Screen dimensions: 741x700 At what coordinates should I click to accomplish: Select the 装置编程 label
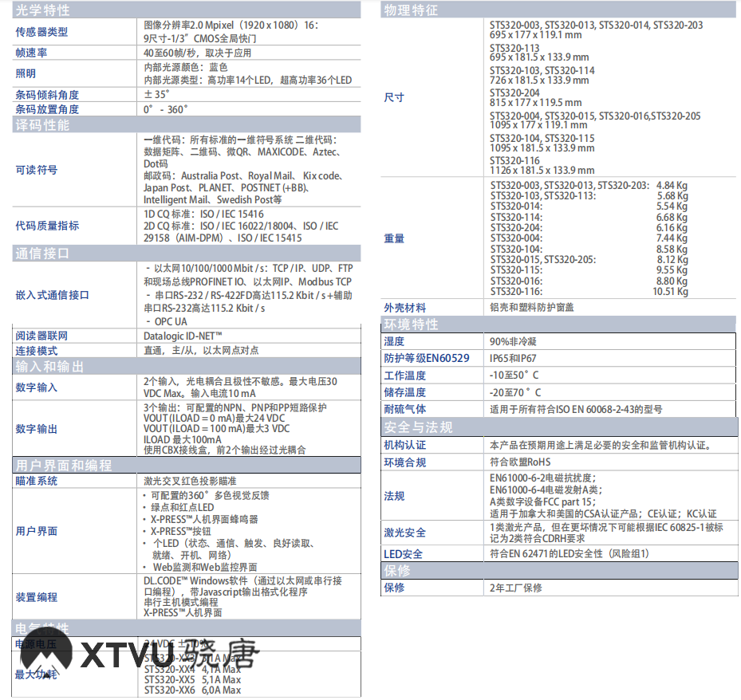click(x=37, y=597)
